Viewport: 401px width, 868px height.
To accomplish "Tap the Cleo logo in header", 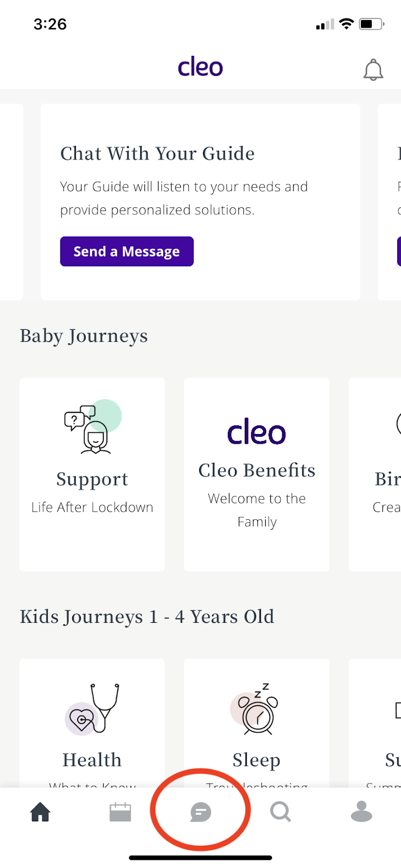I will point(200,67).
